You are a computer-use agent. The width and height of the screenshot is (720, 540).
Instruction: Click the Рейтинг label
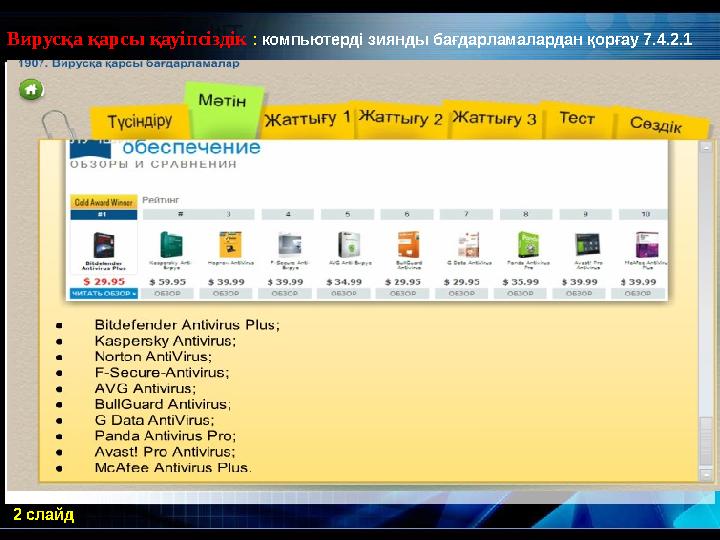click(x=160, y=200)
